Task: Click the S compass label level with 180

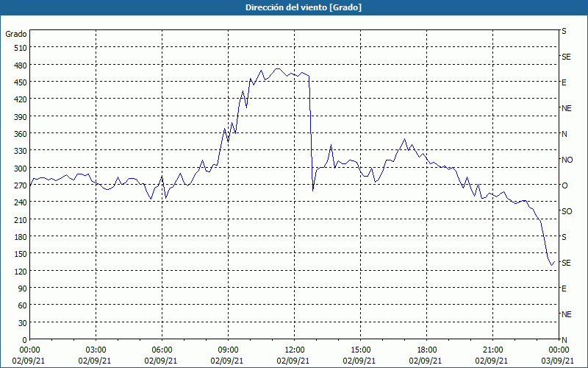Action: (x=564, y=237)
